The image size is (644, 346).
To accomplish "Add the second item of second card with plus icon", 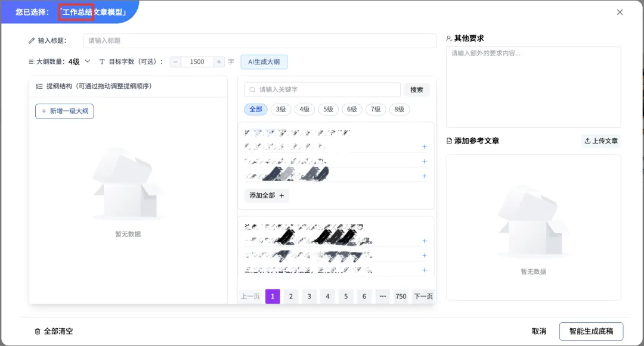I will click(x=425, y=255).
